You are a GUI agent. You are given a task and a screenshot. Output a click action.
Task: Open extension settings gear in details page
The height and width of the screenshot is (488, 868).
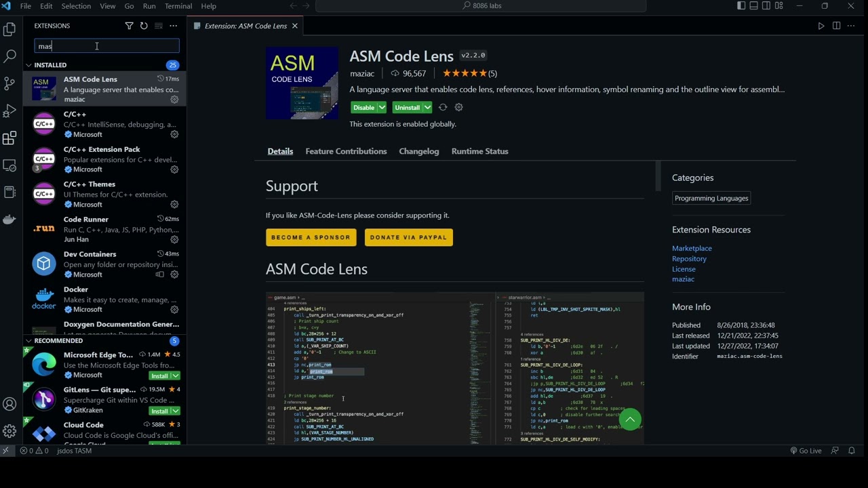tap(459, 107)
